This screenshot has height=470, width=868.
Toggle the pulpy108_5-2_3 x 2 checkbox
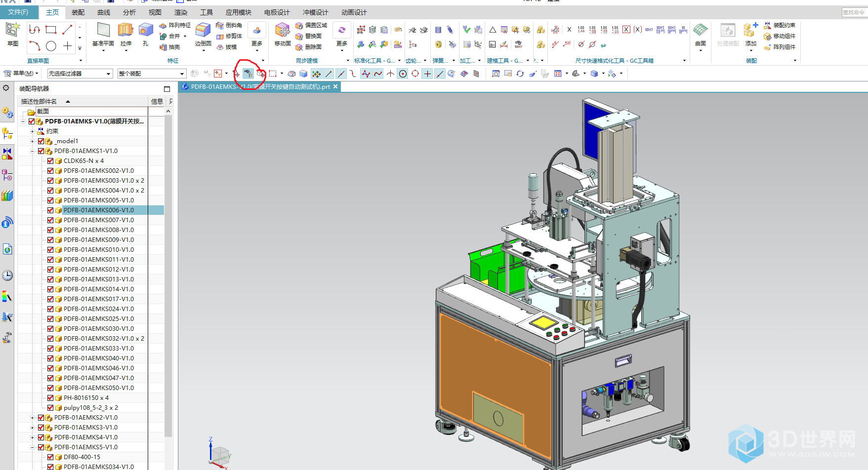(x=50, y=408)
